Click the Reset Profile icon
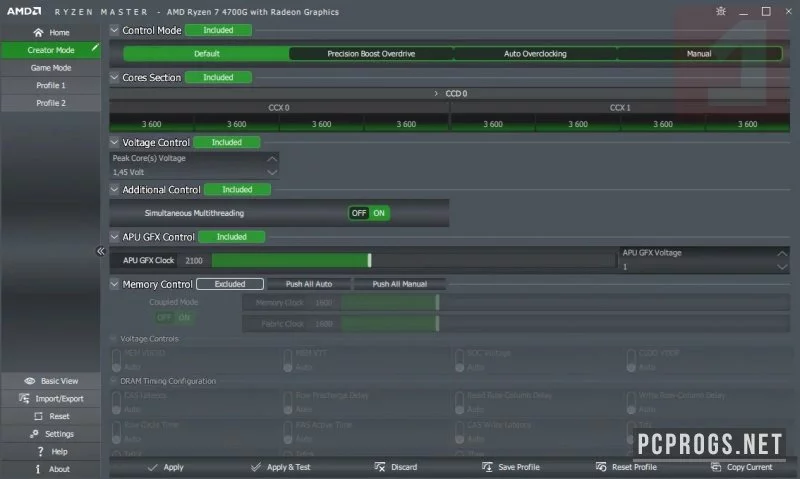Viewport: 800px width, 479px height. pos(601,467)
